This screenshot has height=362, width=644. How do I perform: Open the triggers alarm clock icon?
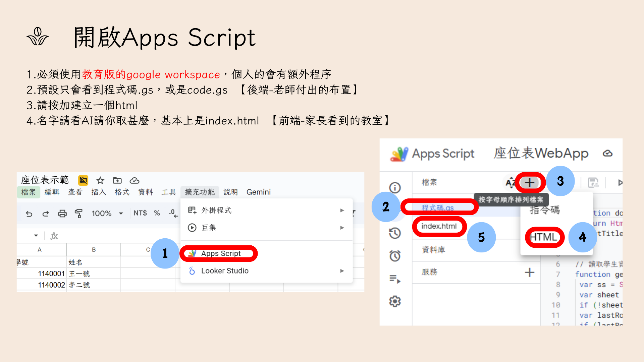[x=395, y=256]
